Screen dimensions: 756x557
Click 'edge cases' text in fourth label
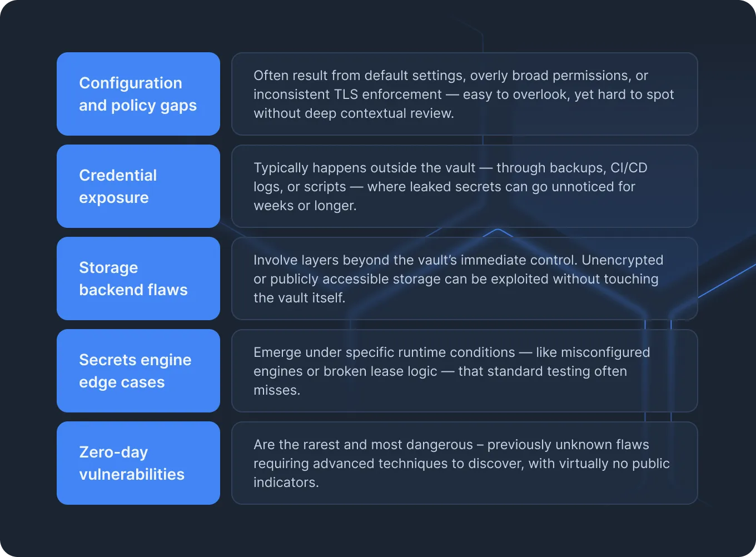click(x=122, y=382)
